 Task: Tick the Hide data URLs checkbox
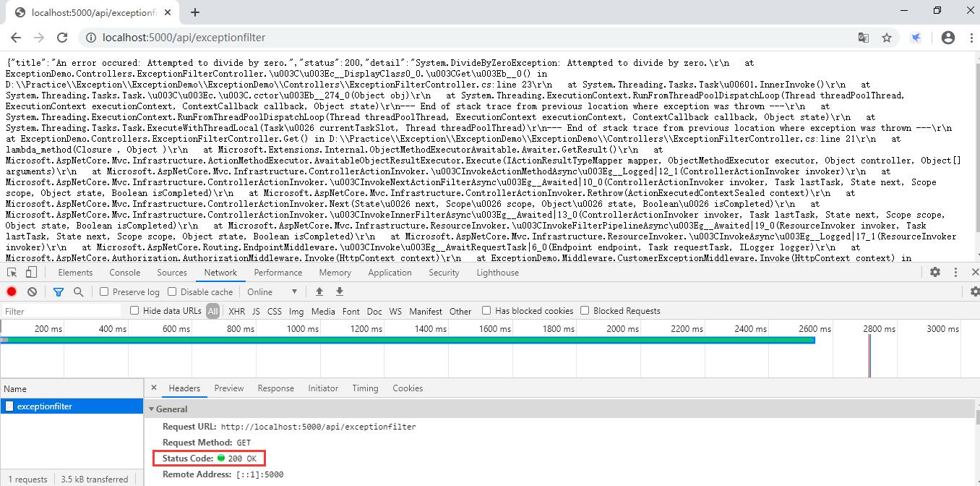pyautogui.click(x=134, y=311)
